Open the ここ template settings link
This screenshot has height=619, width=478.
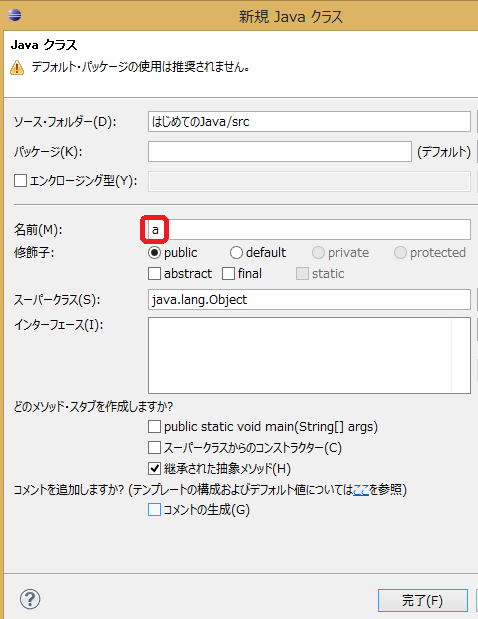pos(361,490)
